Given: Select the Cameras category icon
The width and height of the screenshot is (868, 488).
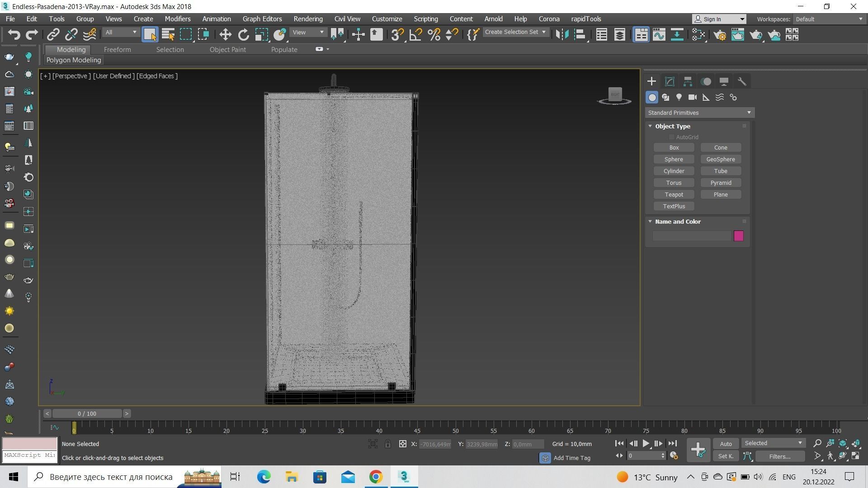Looking at the screenshot, I should (x=692, y=97).
